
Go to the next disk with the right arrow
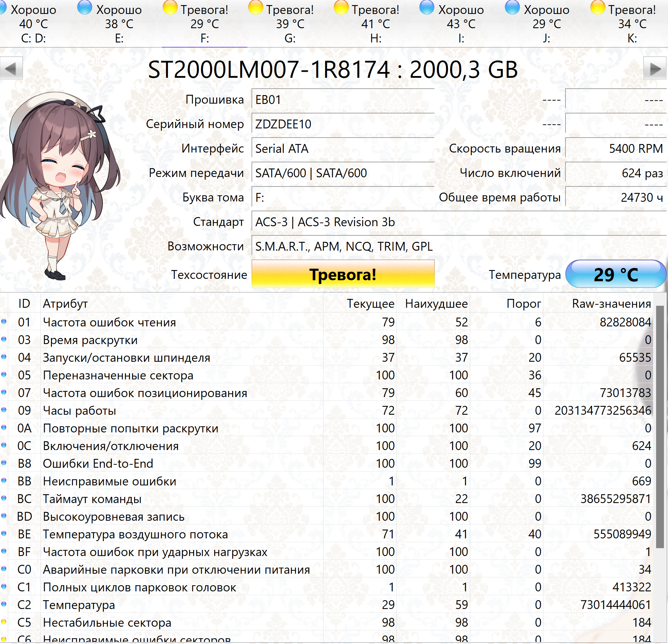pos(655,69)
